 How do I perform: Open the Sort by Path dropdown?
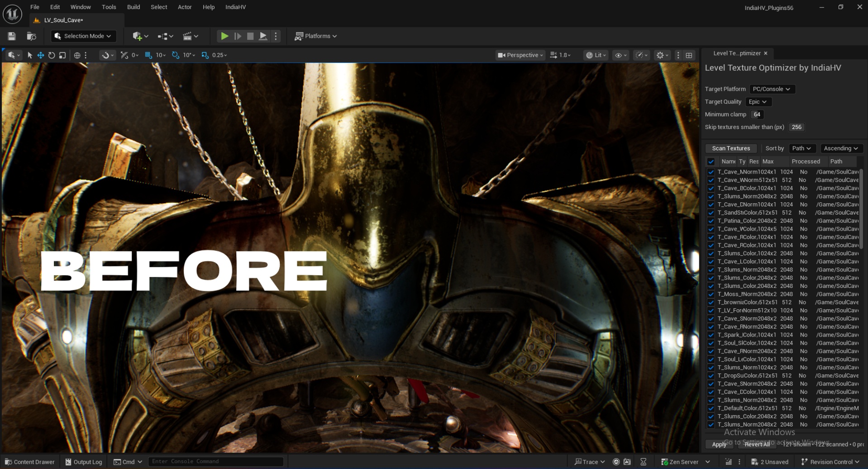click(801, 148)
